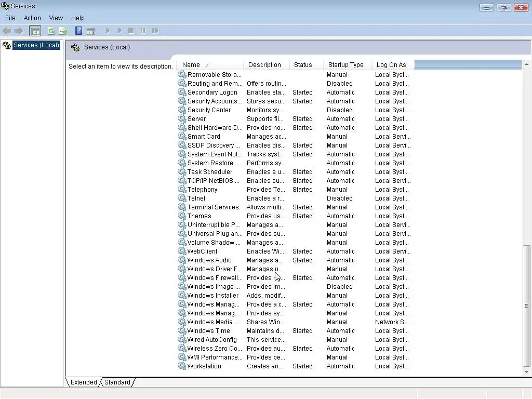Select the Secondary Logon service

click(x=212, y=92)
